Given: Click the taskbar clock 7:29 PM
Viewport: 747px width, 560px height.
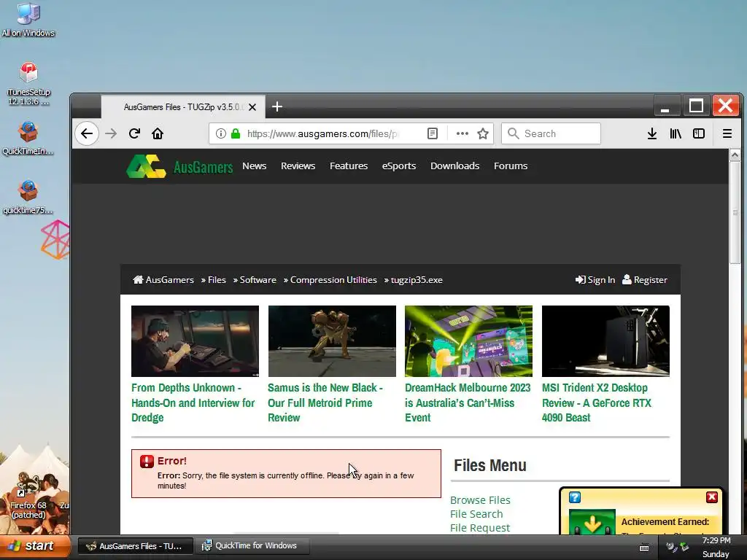Looking at the screenshot, I should [716, 540].
